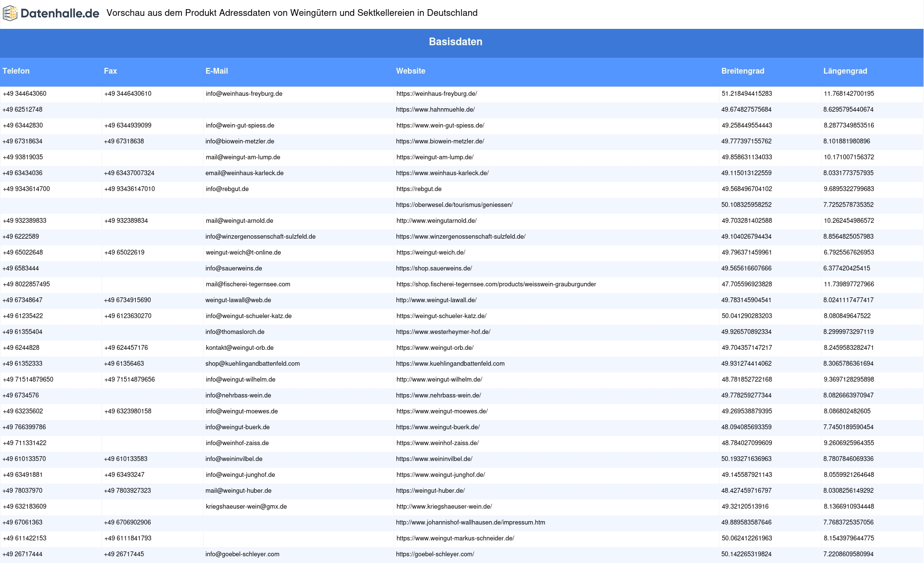
Task: Open https://www.weinhof-zaiss.de/ website cell
Action: (437, 443)
